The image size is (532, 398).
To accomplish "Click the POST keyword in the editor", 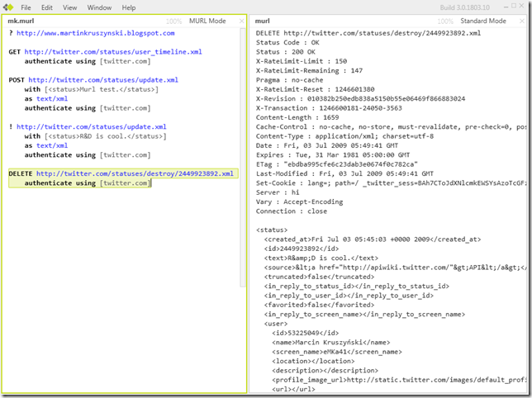I will tap(17, 80).
